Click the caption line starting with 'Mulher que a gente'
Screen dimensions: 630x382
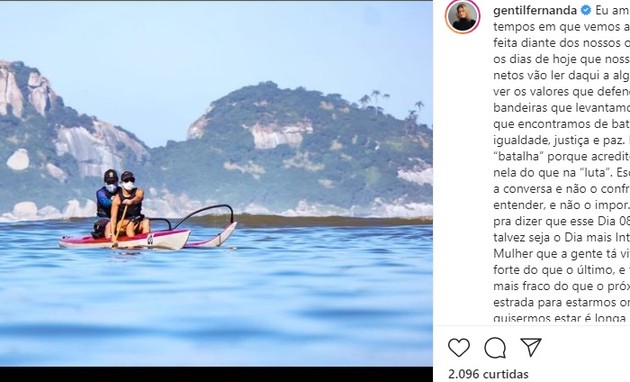[561, 254]
